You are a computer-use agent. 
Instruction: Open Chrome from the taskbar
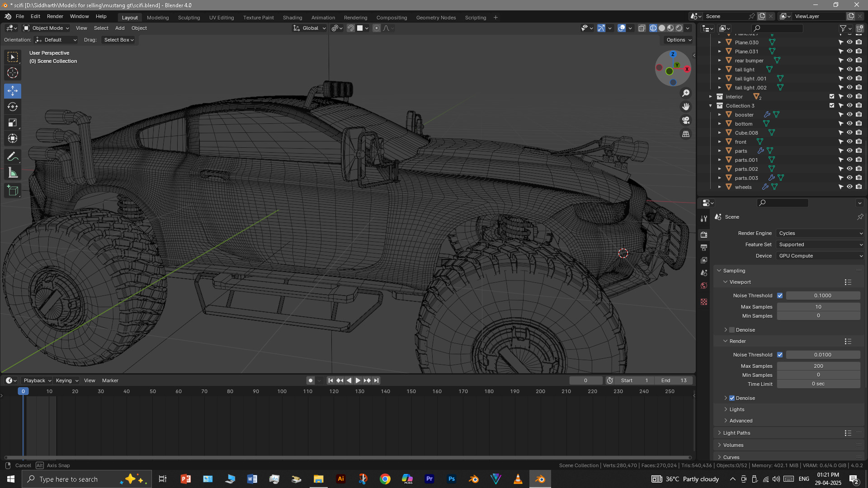pos(385,479)
